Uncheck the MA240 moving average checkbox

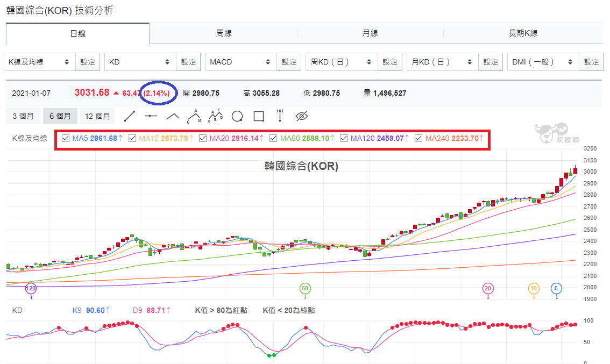419,138
